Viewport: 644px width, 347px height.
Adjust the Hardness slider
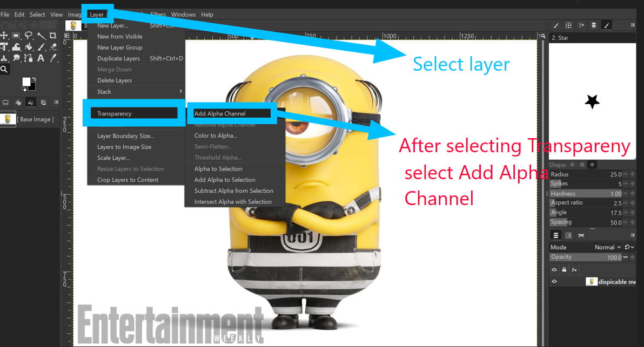pyautogui.click(x=586, y=193)
